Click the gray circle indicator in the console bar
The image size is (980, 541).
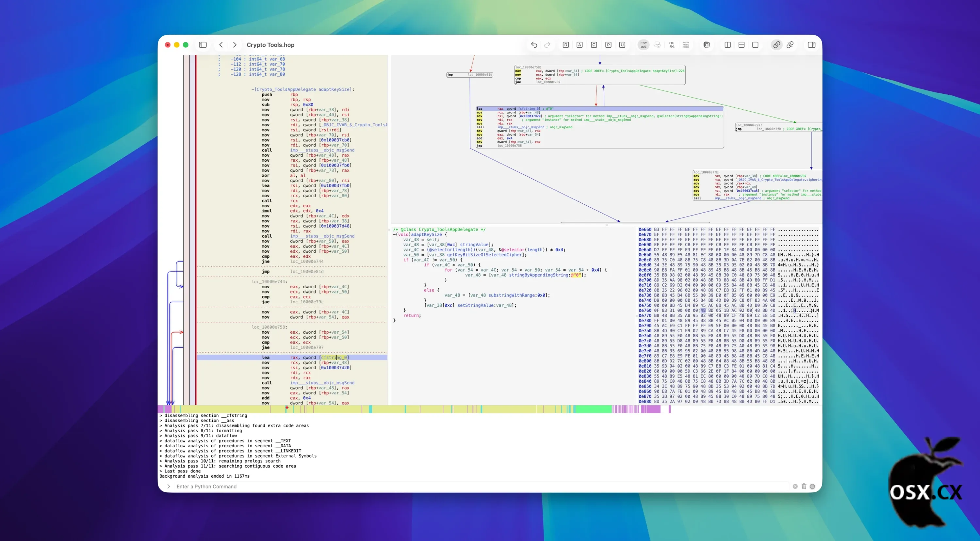pos(812,486)
